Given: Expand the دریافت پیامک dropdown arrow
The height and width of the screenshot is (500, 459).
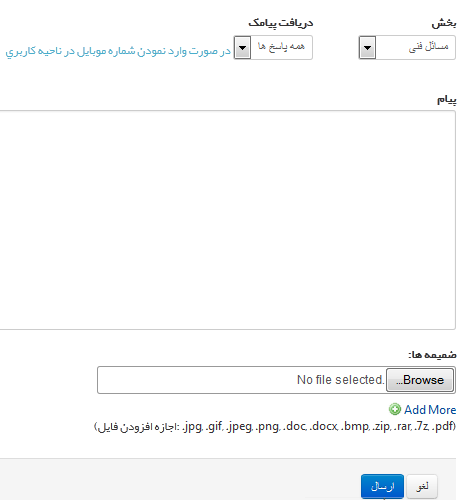Looking at the screenshot, I should coord(242,48).
